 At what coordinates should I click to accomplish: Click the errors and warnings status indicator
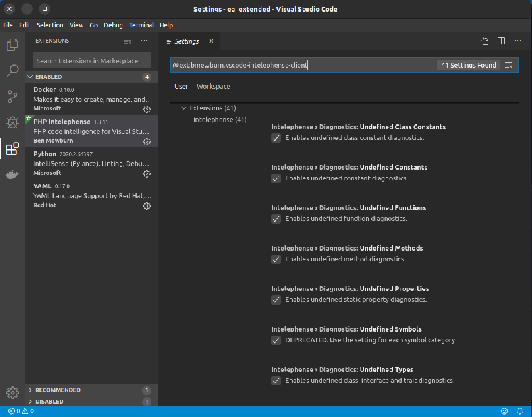pyautogui.click(x=21, y=411)
